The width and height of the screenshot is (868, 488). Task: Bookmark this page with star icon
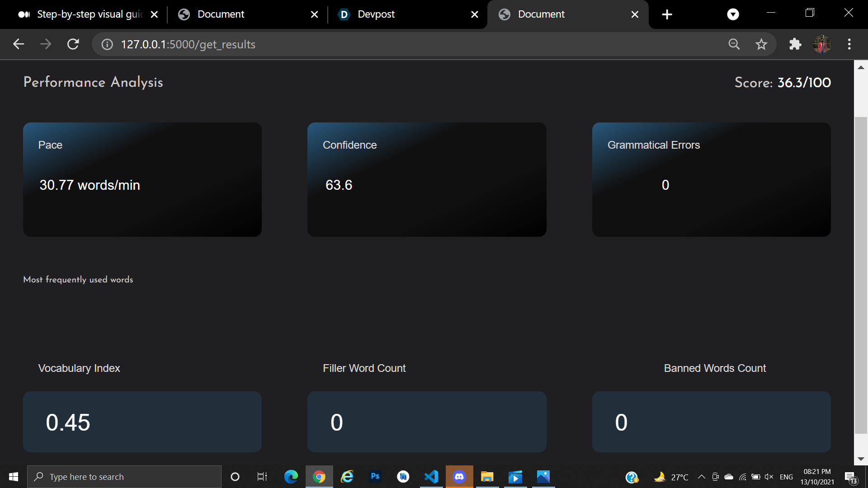click(761, 44)
